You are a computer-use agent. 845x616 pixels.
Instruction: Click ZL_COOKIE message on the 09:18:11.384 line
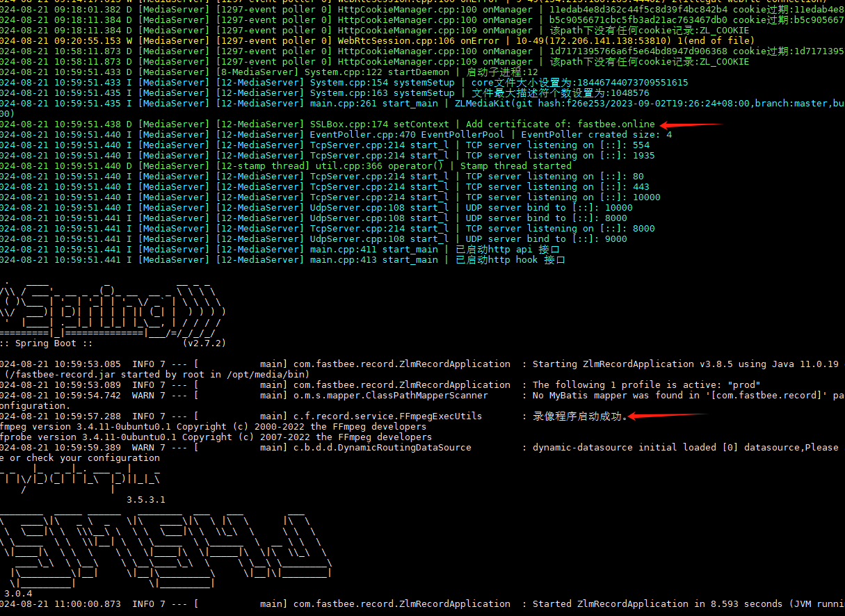pos(649,31)
